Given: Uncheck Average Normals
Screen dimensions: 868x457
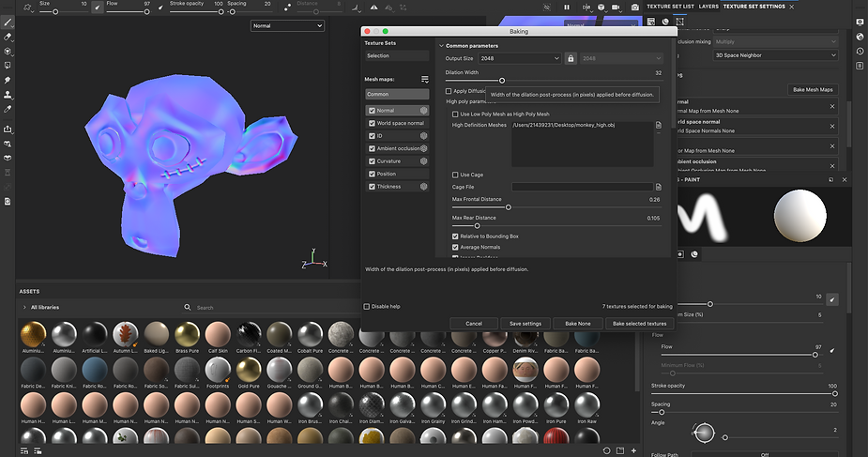Looking at the screenshot, I should (x=455, y=248).
